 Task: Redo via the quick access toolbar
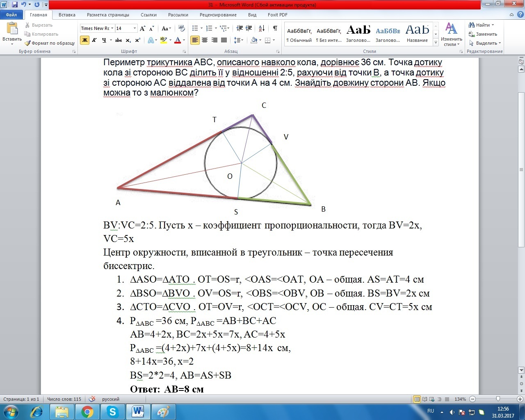(37, 5)
